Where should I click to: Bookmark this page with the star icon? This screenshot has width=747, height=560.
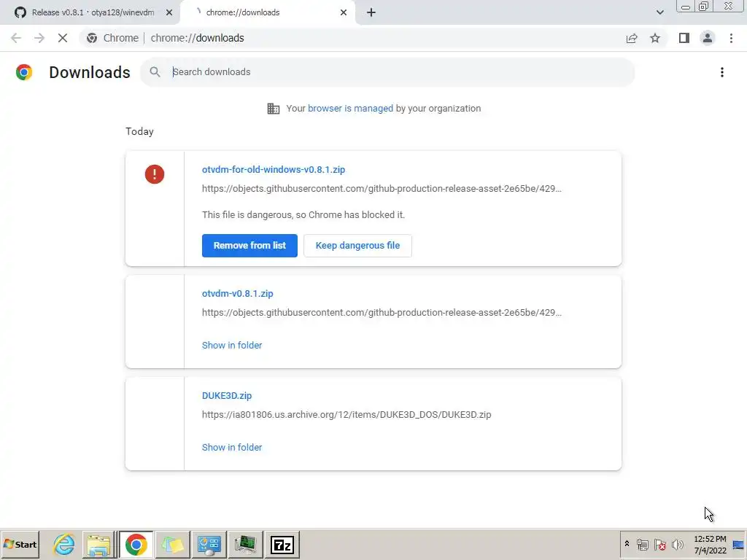point(655,38)
